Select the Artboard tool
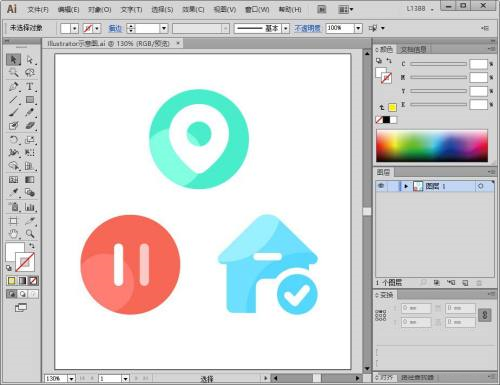This screenshot has height=385, width=500. pos(13,221)
